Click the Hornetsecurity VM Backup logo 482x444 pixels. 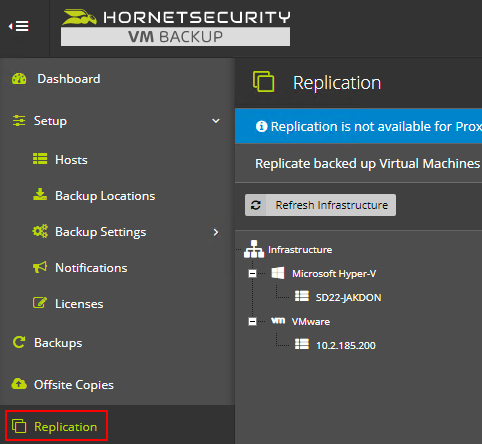tap(176, 28)
